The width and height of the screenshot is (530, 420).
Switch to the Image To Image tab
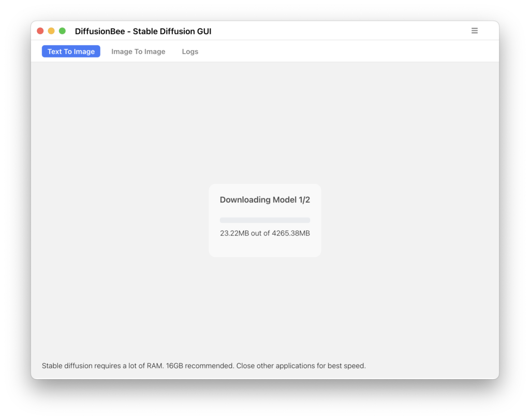(138, 51)
